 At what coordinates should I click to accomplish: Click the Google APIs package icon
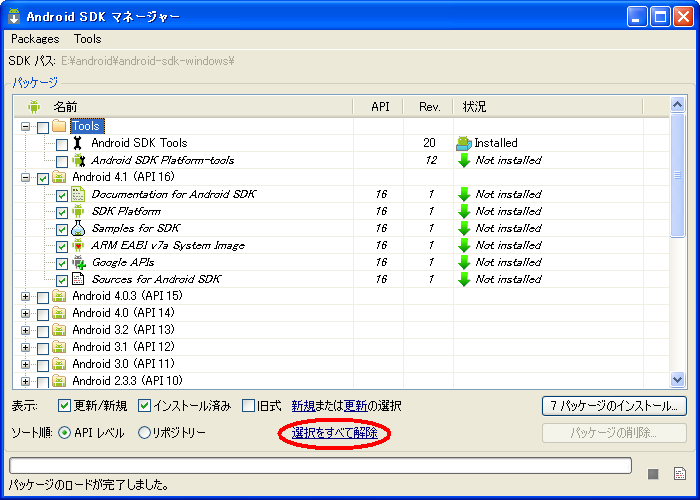point(78,262)
